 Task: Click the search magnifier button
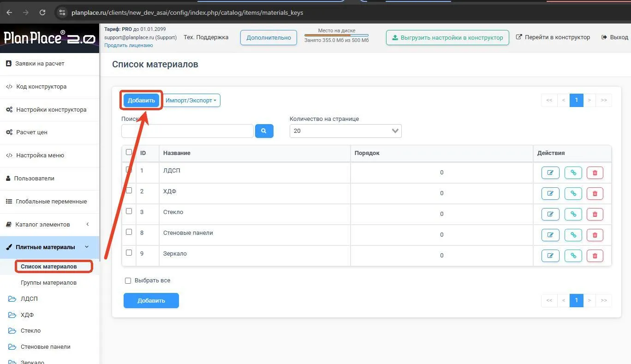(264, 131)
